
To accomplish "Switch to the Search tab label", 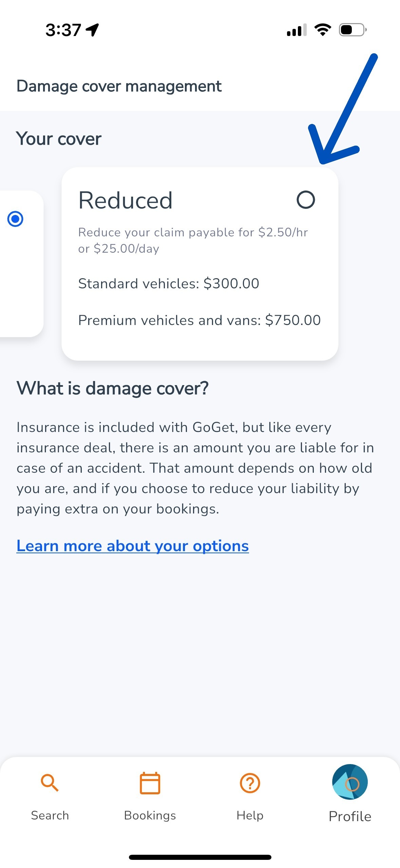I will click(x=50, y=815).
